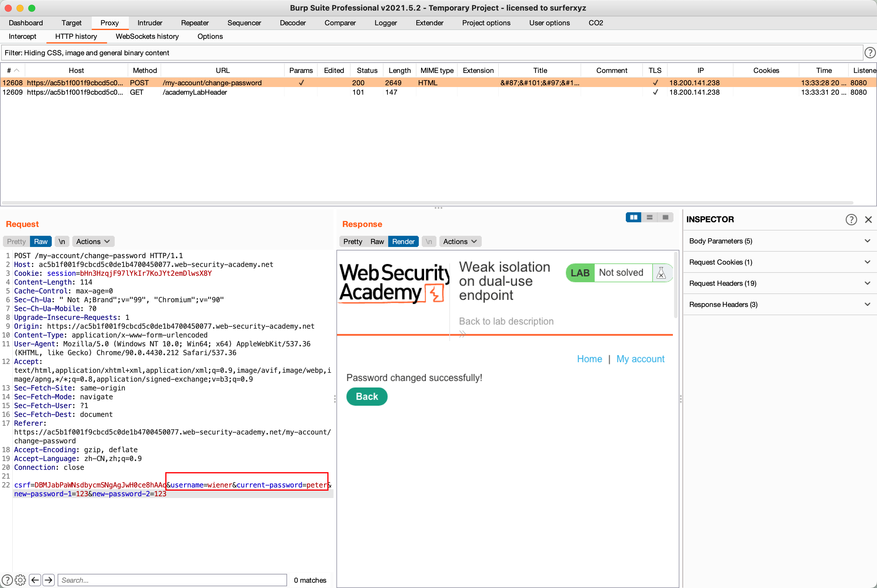The image size is (877, 588).
Task: Go to previous search match arrow
Action: (x=35, y=580)
